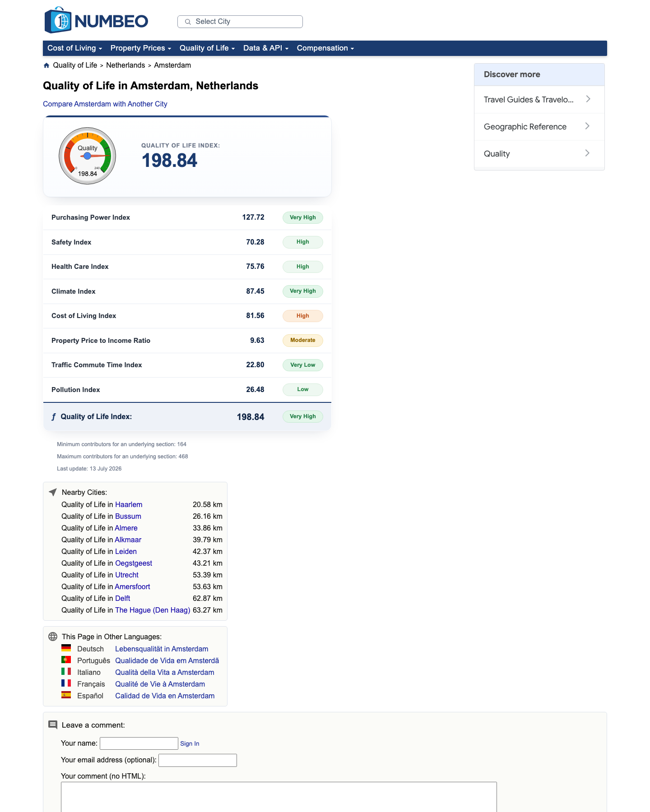
Task: Open Quality of Life in Alkmaar
Action: (x=128, y=540)
